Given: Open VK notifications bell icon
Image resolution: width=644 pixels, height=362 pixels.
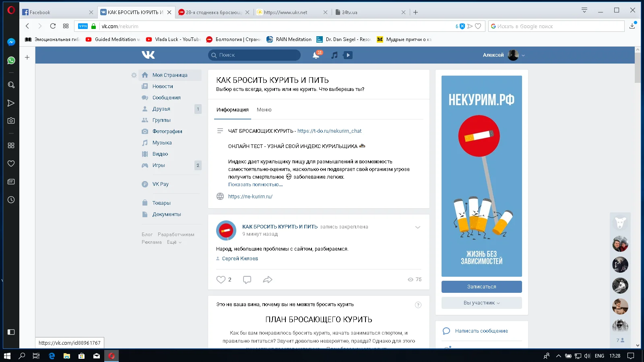Looking at the screenshot, I should [316, 56].
